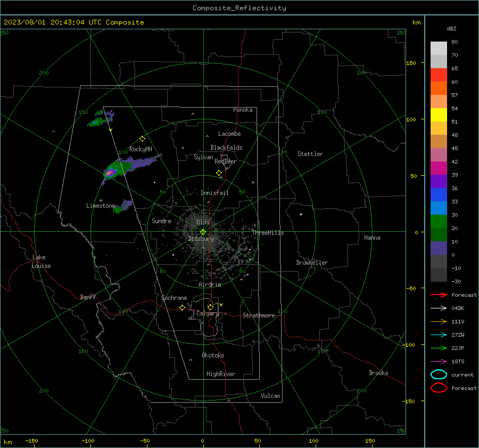Click the red forecast ellipse legend icon

click(439, 388)
